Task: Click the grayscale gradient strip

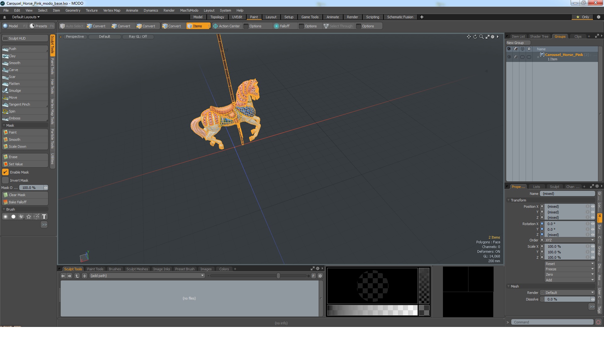Action: (372, 310)
